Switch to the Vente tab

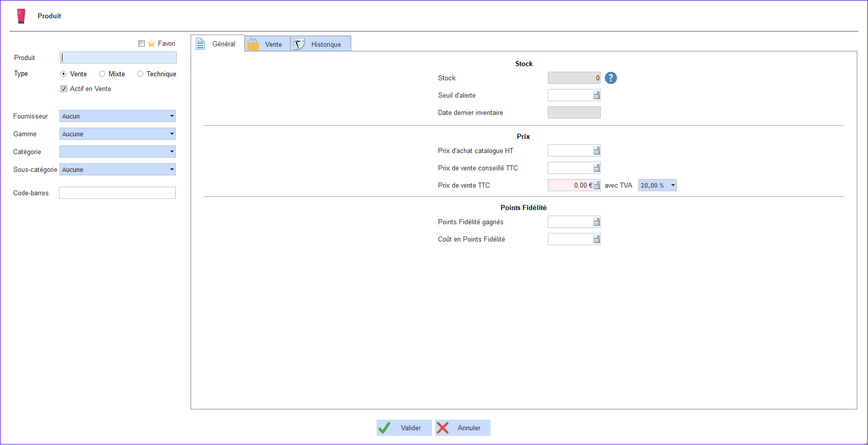(x=267, y=44)
